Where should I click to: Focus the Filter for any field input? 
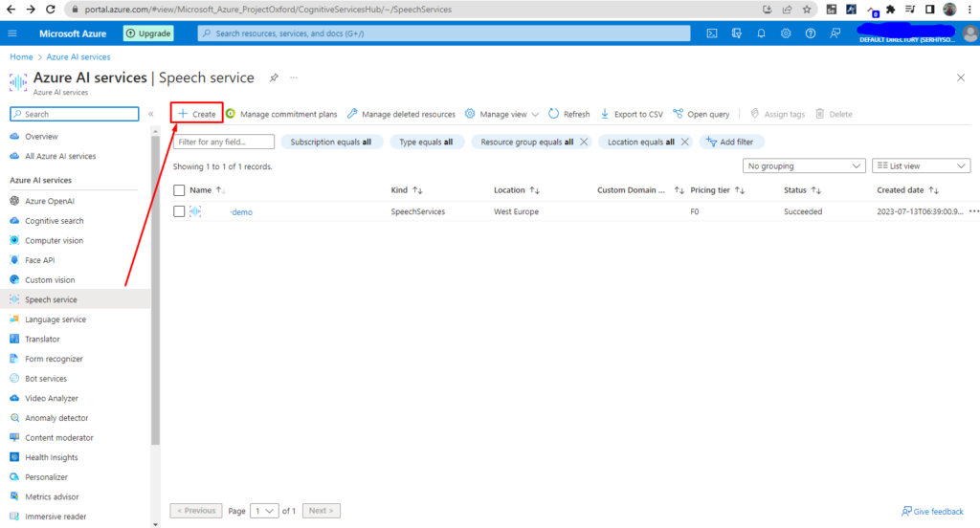(x=224, y=142)
